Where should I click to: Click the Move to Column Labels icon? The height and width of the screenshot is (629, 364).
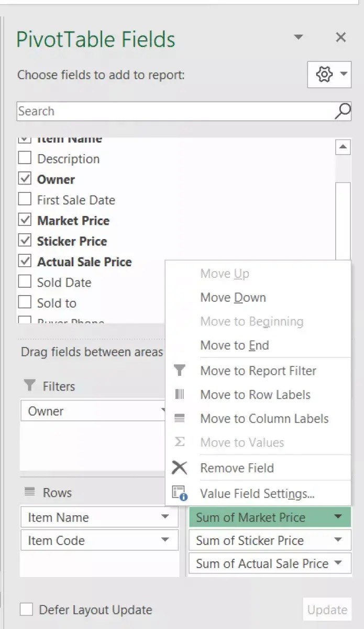pyautogui.click(x=180, y=419)
